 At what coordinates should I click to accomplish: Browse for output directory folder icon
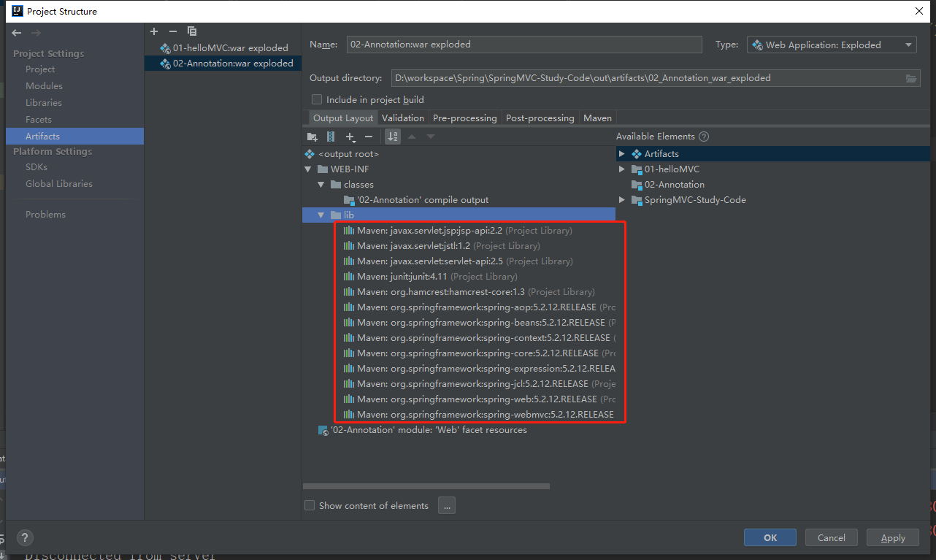coord(911,78)
